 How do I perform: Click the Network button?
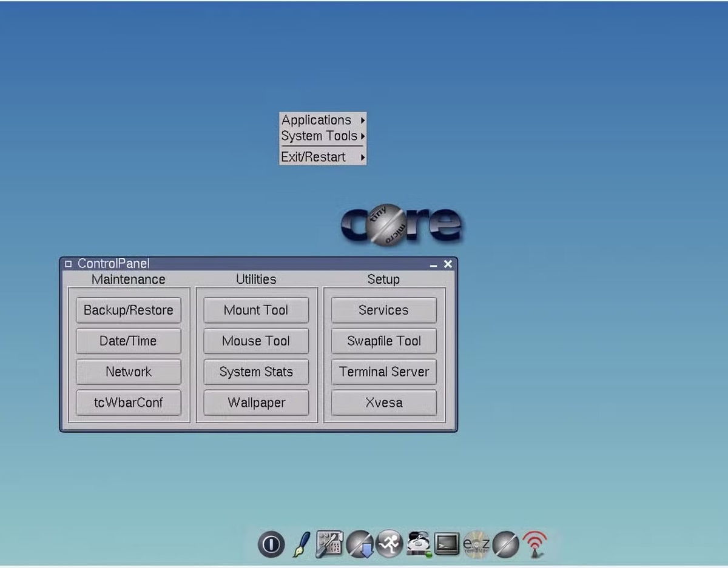click(x=129, y=372)
